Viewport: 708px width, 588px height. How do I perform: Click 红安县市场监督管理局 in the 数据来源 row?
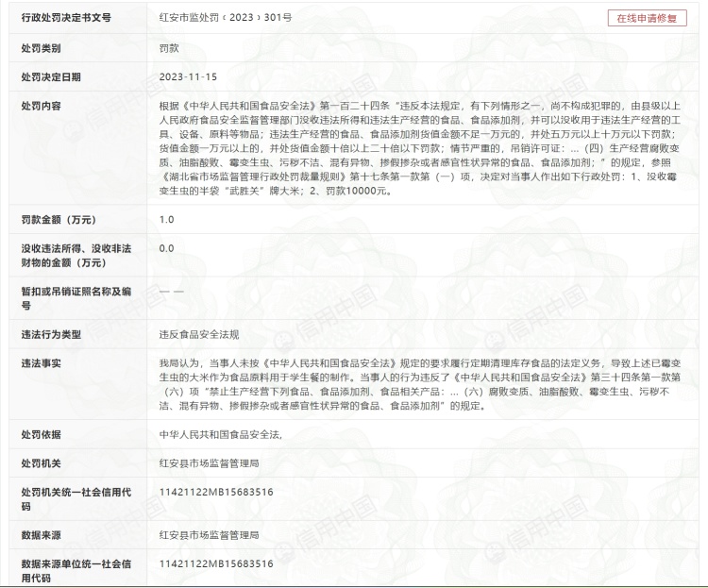[210, 535]
